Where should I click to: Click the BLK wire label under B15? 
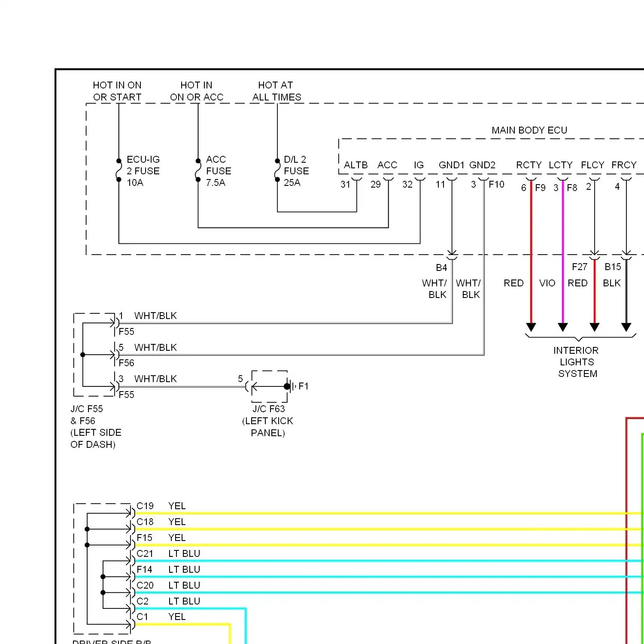pyautogui.click(x=612, y=283)
